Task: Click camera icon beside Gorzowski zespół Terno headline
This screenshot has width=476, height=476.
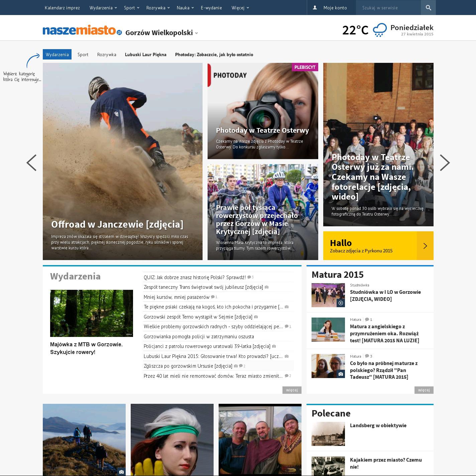Action: (x=256, y=317)
